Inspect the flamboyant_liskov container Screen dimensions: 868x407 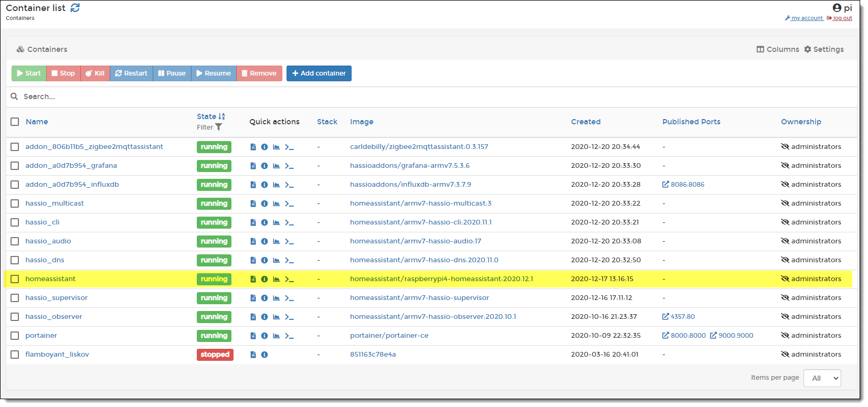pos(264,355)
